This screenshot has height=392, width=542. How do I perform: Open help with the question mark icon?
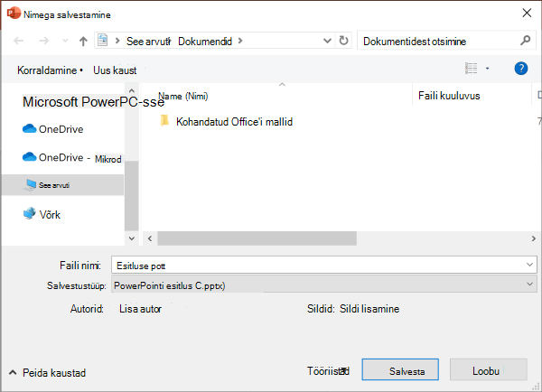tap(521, 69)
